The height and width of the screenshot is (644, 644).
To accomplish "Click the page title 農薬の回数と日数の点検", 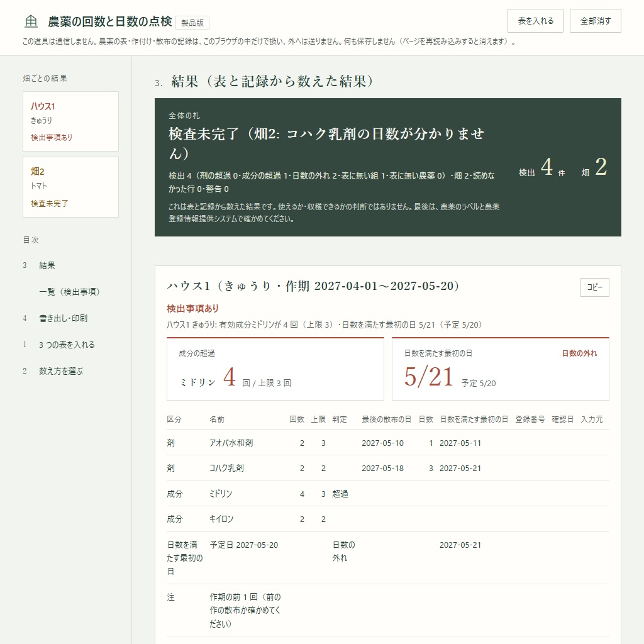I will coord(109,21).
